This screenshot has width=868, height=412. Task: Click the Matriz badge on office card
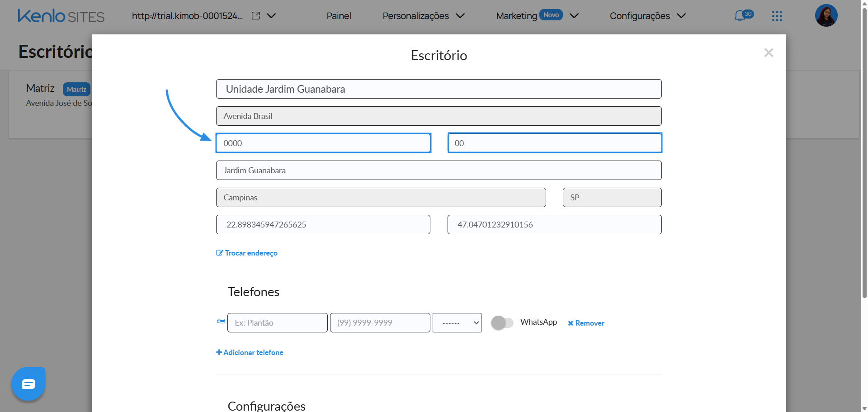click(76, 89)
